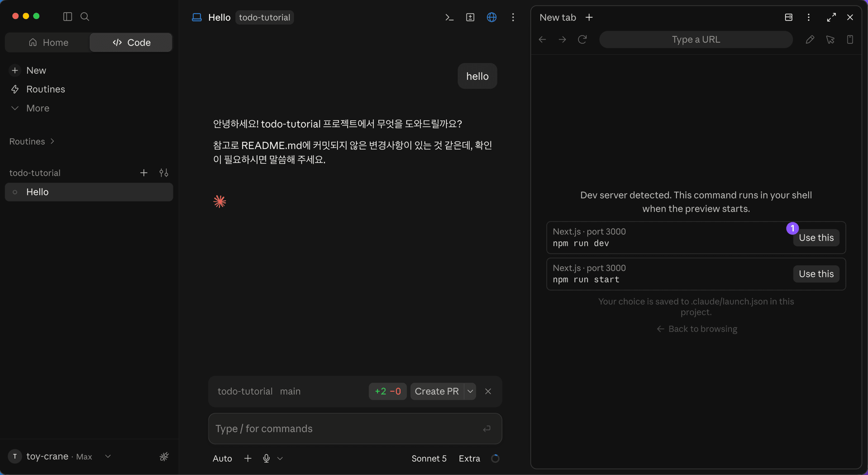Switch to the Home tab
The height and width of the screenshot is (475, 868).
(x=48, y=42)
